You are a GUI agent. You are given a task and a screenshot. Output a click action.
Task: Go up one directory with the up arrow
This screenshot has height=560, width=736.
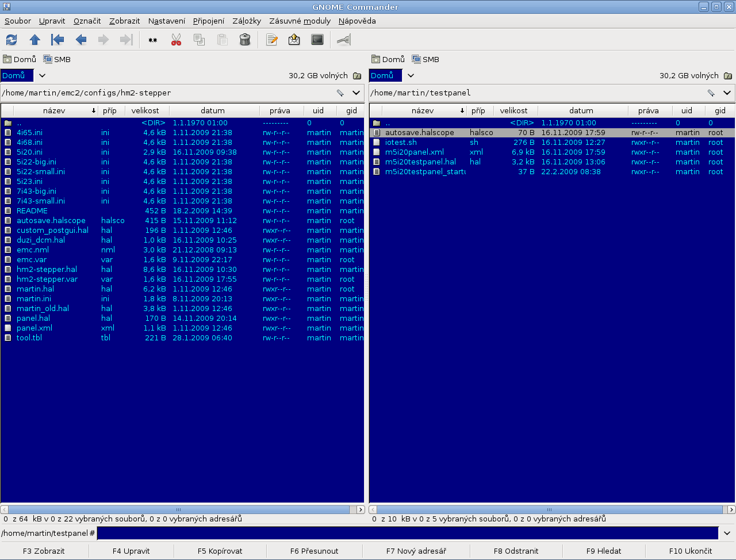(34, 40)
